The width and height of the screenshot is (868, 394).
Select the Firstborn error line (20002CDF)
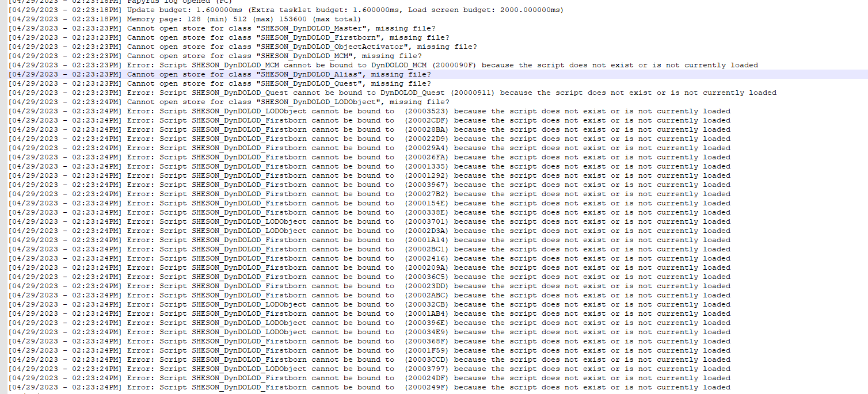[370, 120]
